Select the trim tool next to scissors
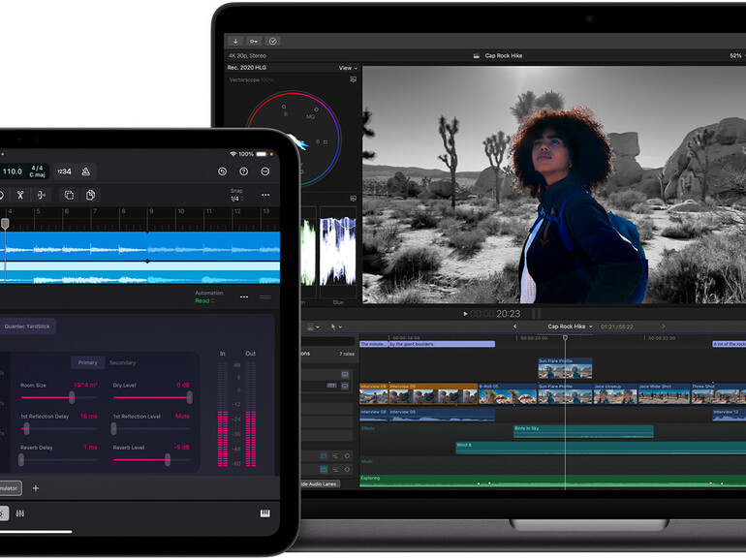The image size is (746, 560). (x=42, y=195)
